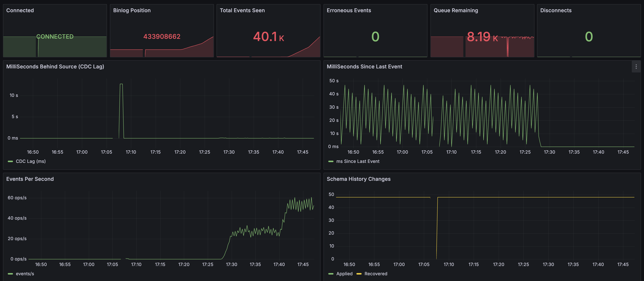This screenshot has width=644, height=281.
Task: Toggle the CDC Lag (ms) legend series
Action: tap(31, 161)
